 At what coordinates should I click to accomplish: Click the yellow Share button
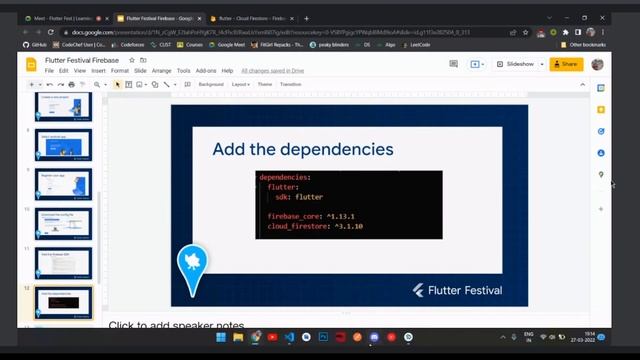pyautogui.click(x=566, y=64)
